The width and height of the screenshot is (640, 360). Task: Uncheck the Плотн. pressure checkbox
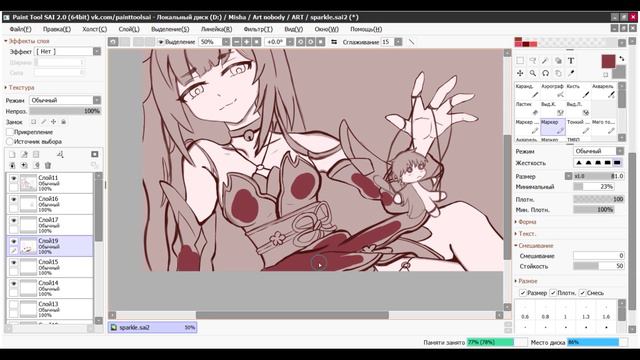pos(553,293)
